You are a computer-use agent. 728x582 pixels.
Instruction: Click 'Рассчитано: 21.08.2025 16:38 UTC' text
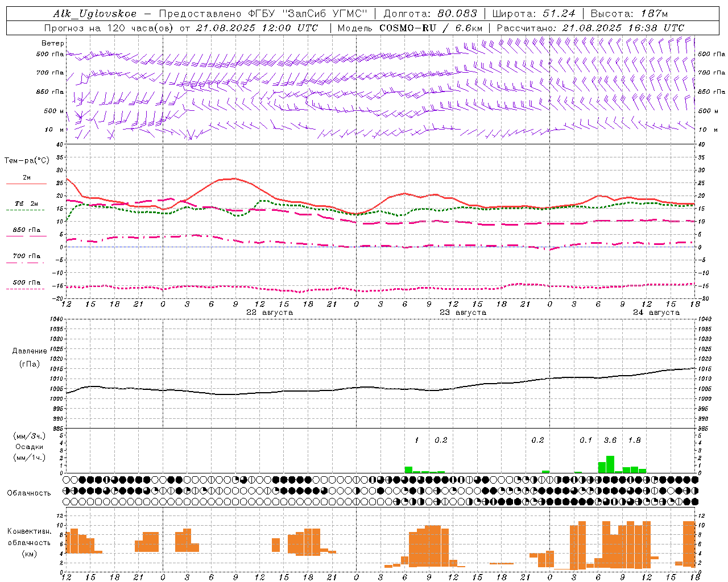pos(590,28)
